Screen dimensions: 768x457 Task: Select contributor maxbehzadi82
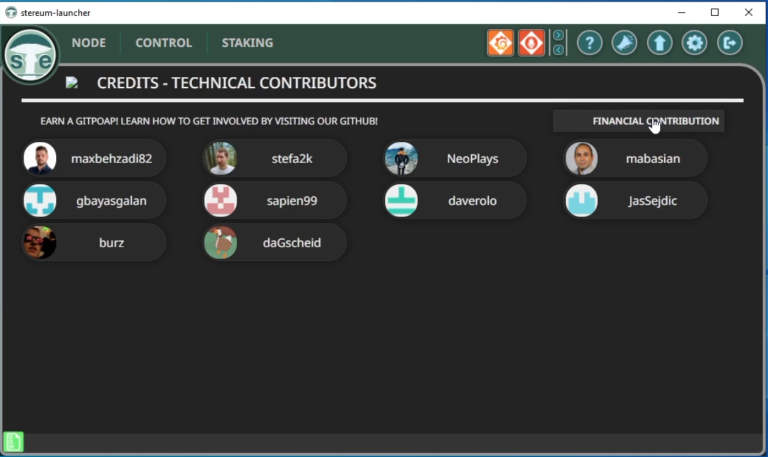94,159
